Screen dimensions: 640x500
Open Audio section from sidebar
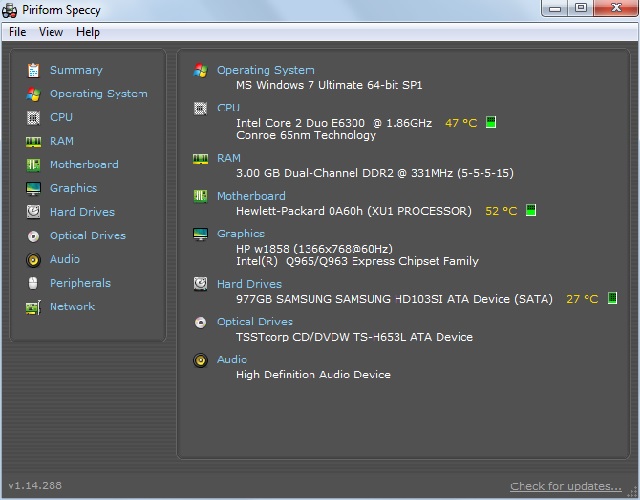point(65,259)
